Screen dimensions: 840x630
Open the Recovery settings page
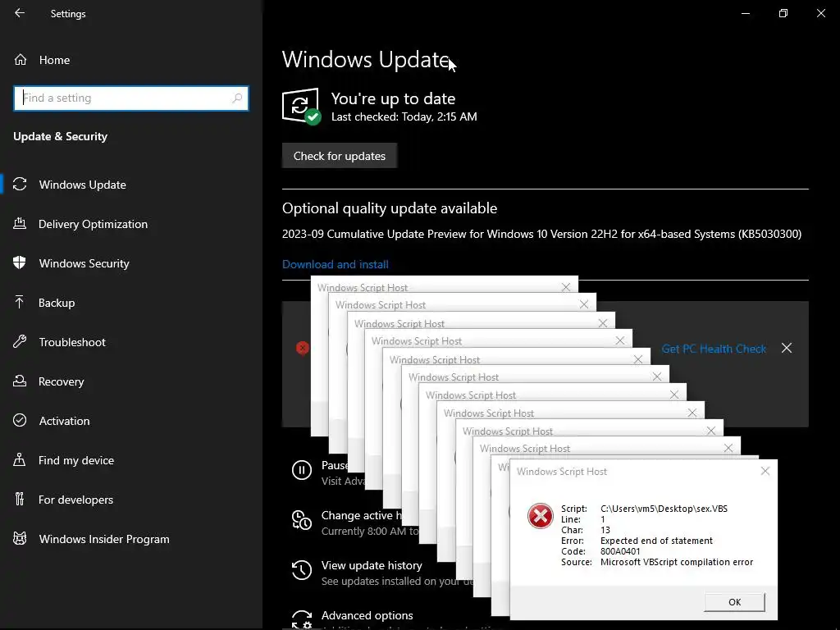[x=61, y=381]
